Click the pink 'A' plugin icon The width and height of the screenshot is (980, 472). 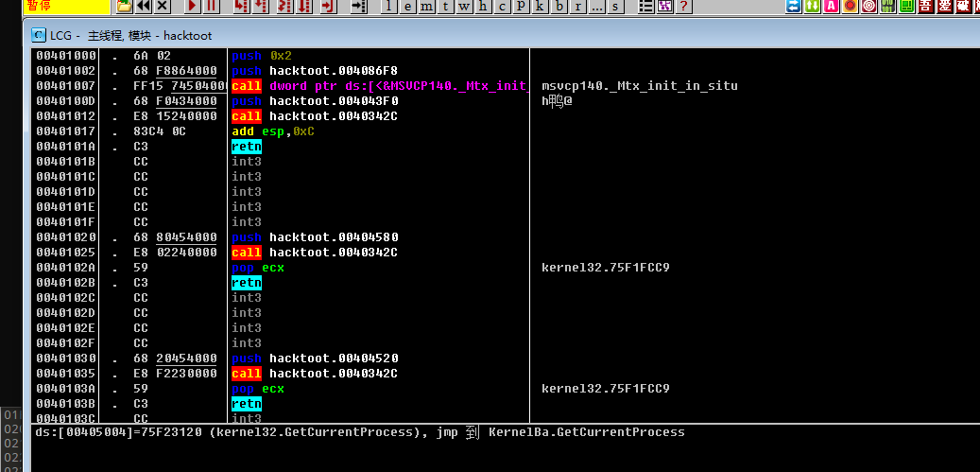point(832,7)
